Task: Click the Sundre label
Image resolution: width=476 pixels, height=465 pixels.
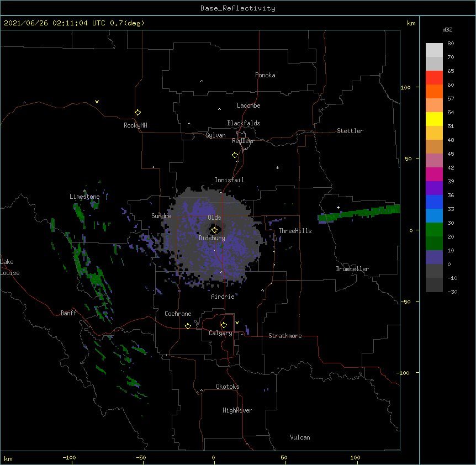Action: [x=161, y=216]
